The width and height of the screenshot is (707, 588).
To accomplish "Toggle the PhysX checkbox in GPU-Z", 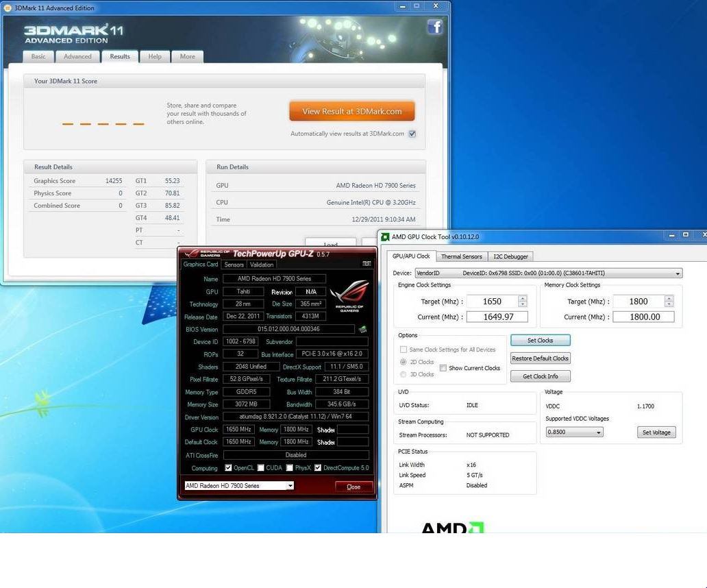I will pos(290,467).
